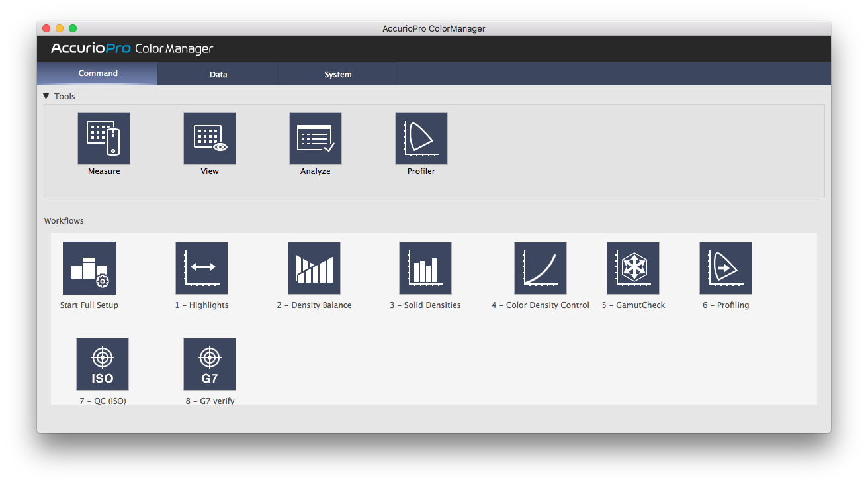Switch to the Data tab
The image size is (868, 486).
[x=218, y=75]
